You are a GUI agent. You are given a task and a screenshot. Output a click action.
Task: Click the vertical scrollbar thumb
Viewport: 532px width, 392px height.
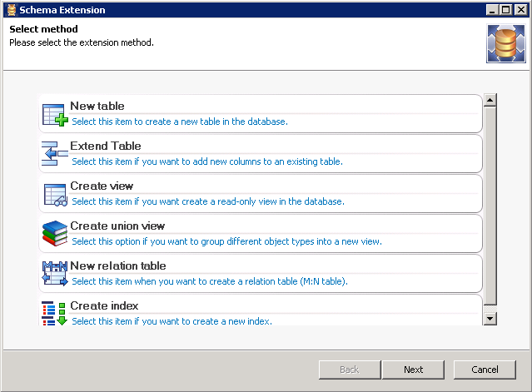(490, 206)
